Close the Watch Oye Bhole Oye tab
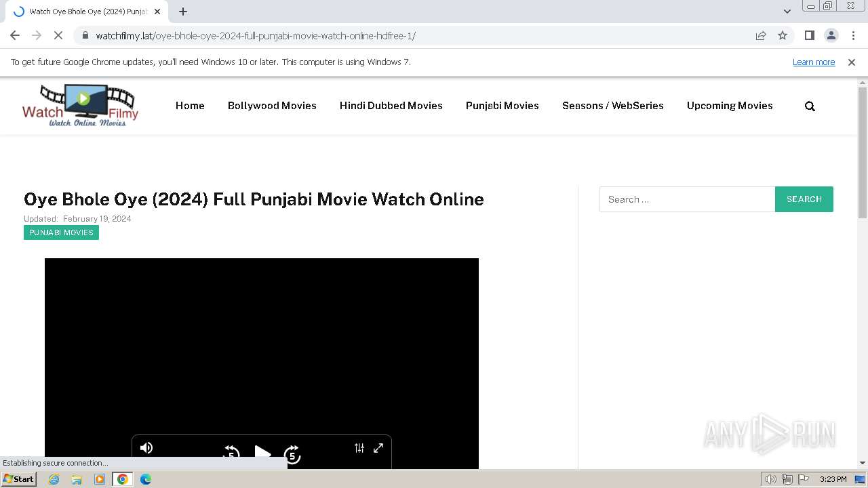868x488 pixels. point(157,12)
